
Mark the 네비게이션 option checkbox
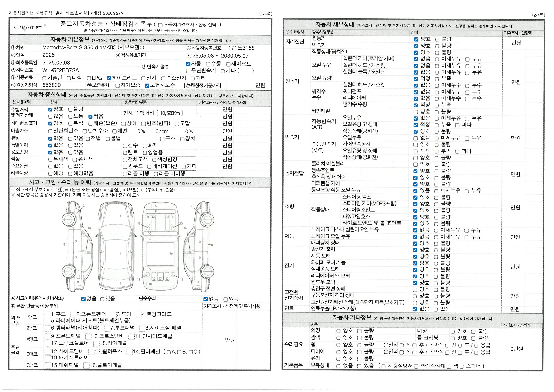click(x=149, y=167)
